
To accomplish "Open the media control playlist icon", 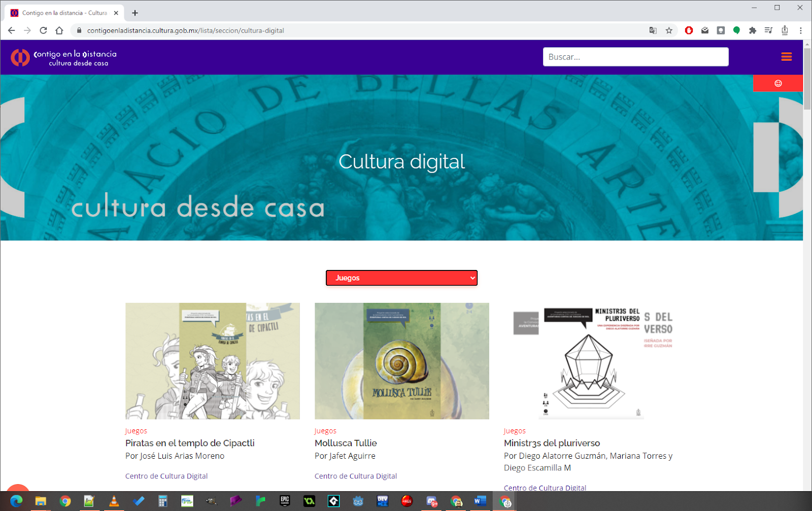I will [768, 30].
